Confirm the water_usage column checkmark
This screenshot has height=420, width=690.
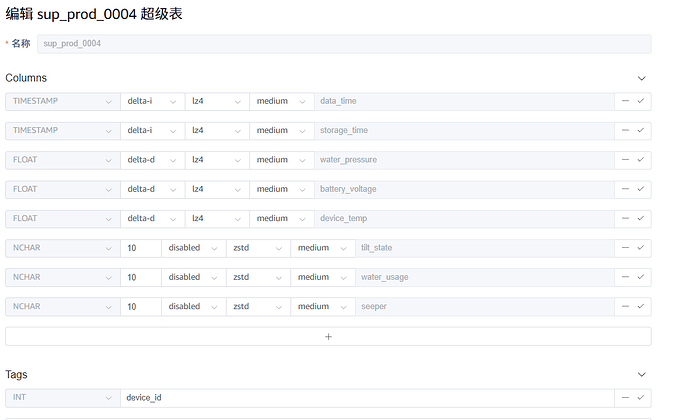click(641, 277)
